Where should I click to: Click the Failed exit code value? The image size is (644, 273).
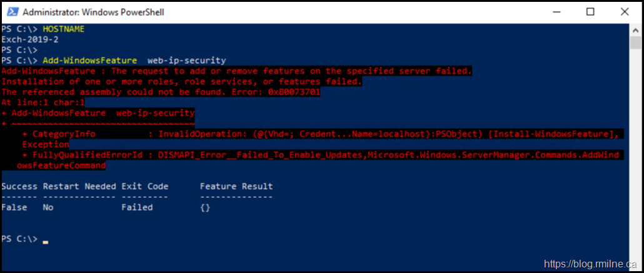(x=137, y=207)
